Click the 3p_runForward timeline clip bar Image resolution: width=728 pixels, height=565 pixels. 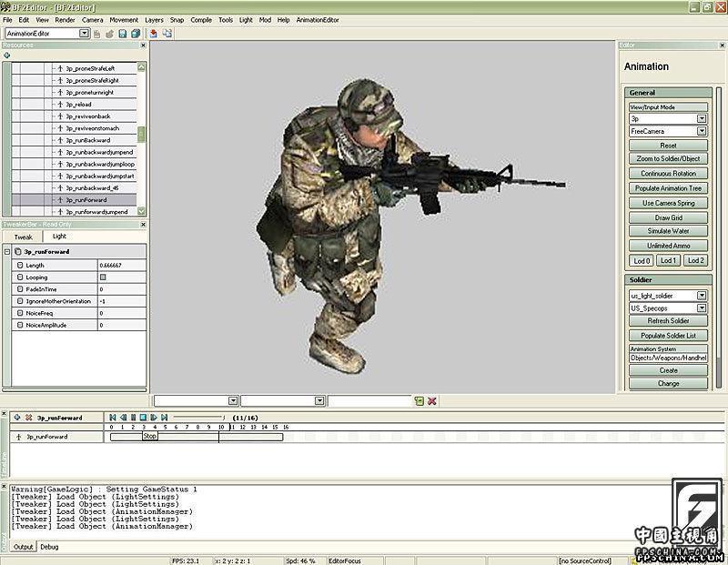pos(197,437)
